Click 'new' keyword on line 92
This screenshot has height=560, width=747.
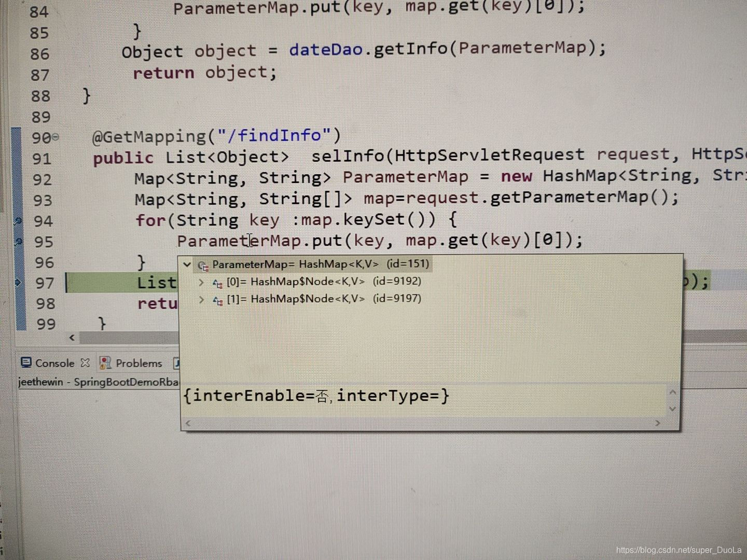coord(516,176)
